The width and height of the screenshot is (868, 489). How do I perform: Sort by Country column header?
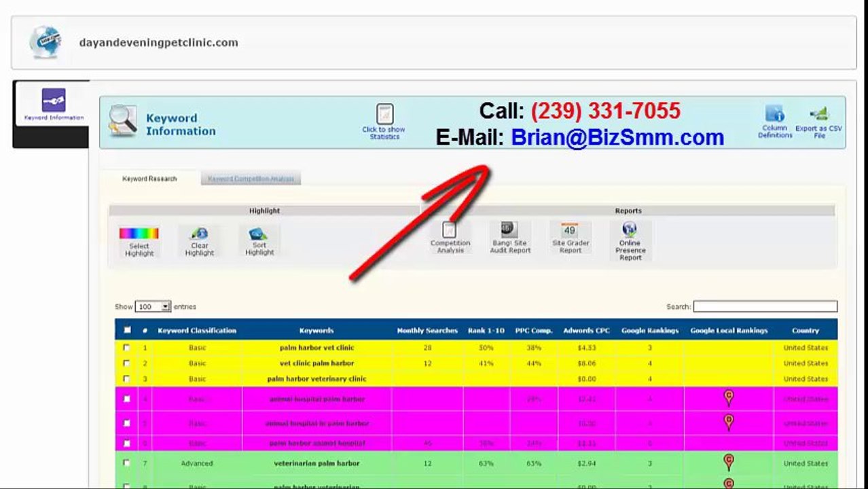[x=806, y=331]
